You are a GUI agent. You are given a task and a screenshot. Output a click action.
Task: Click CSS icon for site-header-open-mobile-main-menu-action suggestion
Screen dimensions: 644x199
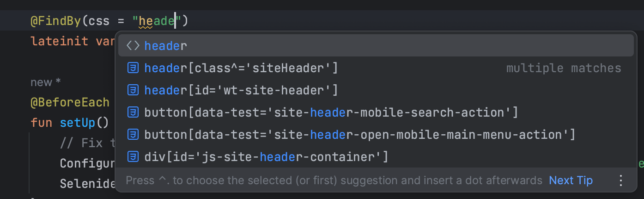coord(133,135)
